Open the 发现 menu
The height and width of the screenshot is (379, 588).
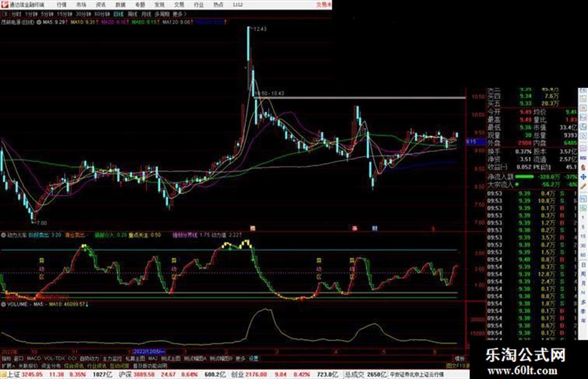[x=159, y=5]
